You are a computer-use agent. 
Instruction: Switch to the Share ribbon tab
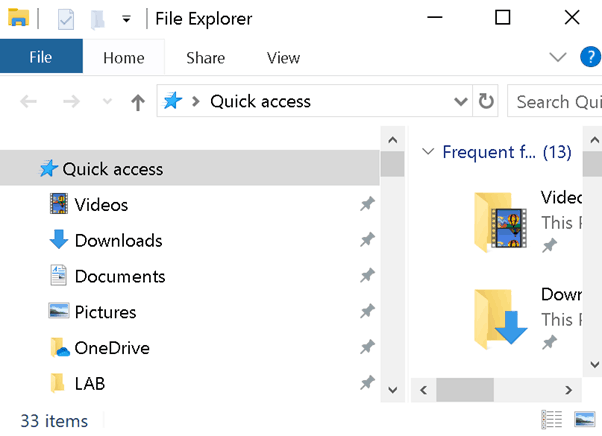point(205,58)
